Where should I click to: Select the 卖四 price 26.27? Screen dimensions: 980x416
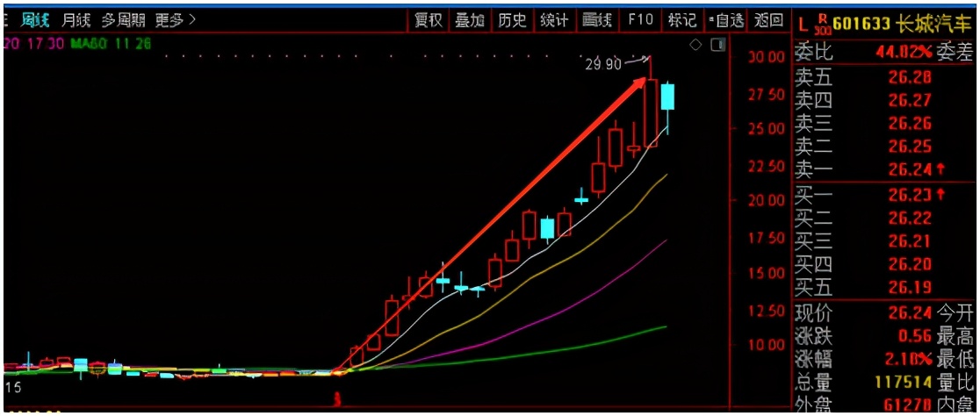tap(911, 100)
